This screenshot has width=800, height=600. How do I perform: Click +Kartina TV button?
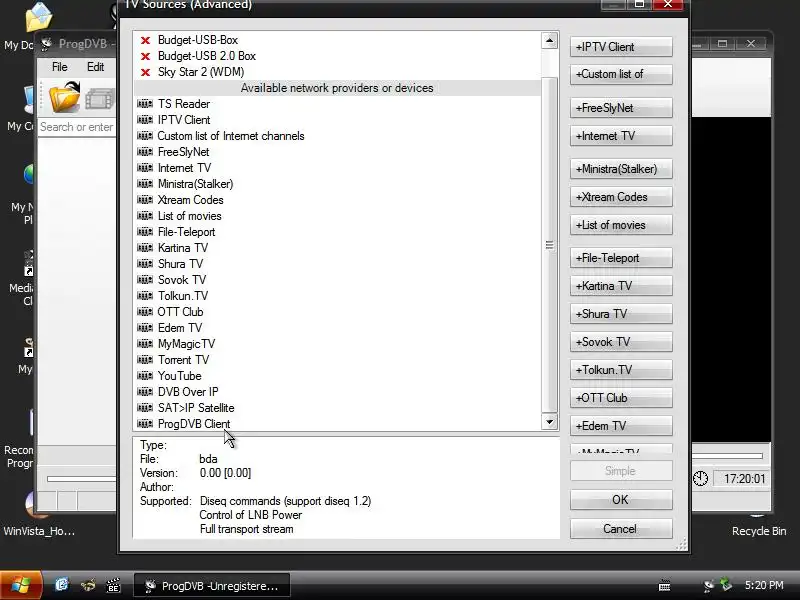coord(621,286)
